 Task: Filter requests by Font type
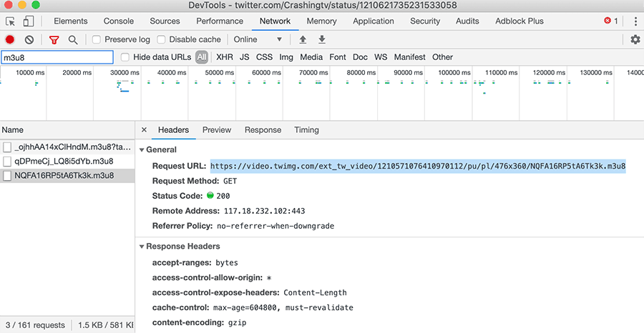pos(338,57)
